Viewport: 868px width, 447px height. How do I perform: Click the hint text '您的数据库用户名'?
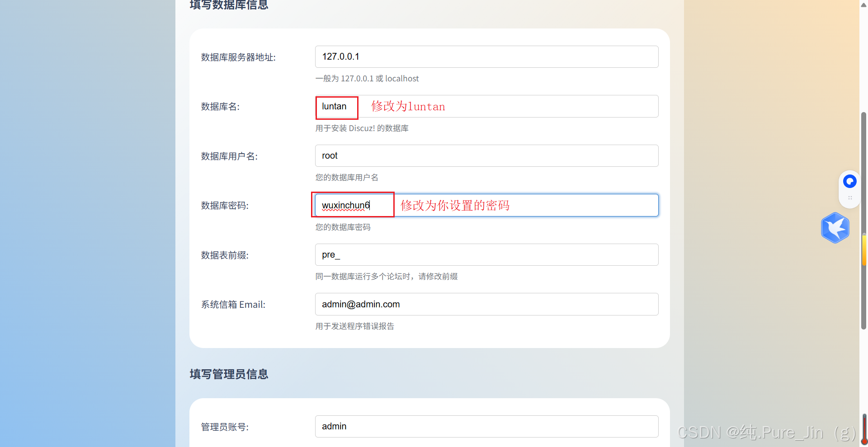[347, 178]
